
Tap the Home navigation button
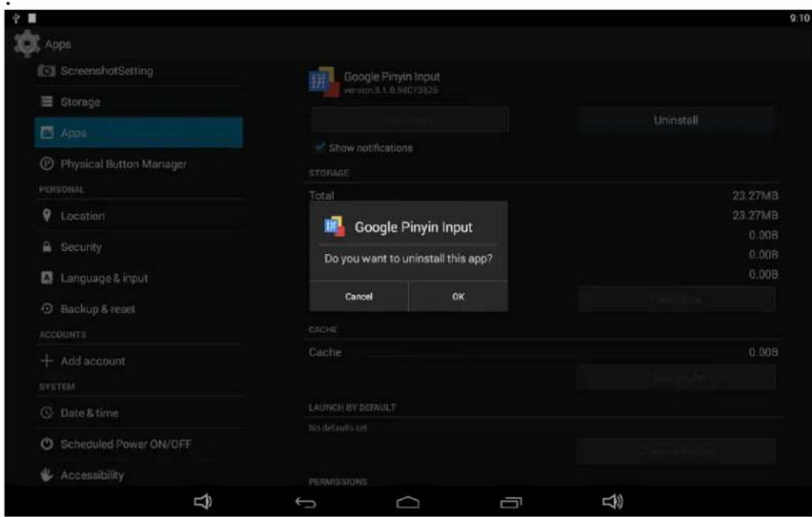click(x=408, y=502)
